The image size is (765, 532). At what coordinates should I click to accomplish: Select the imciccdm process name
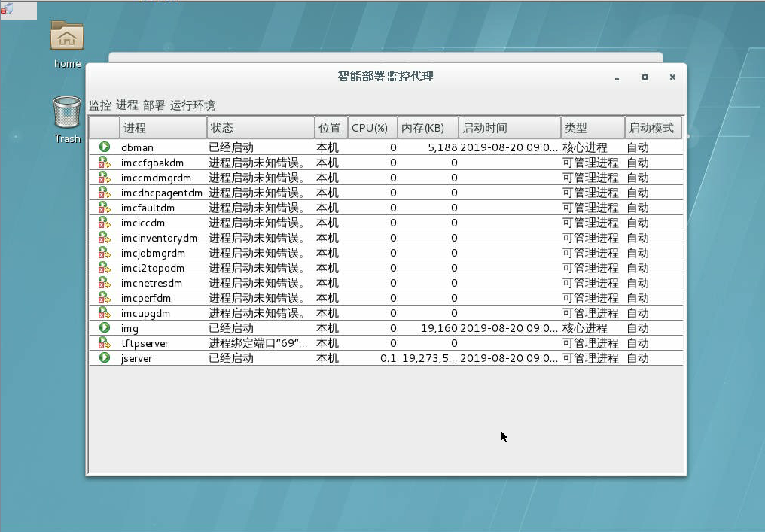coord(143,223)
